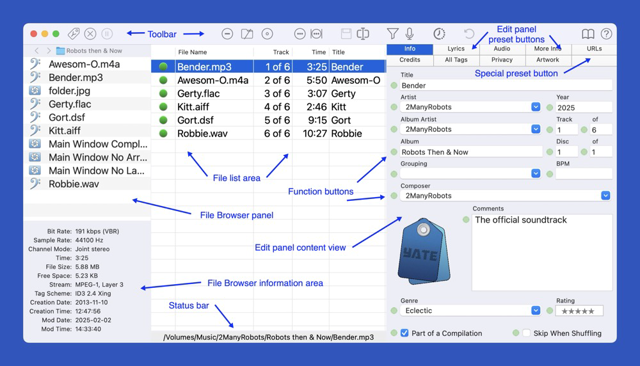Image resolution: width=640 pixels, height=366 pixels.
Task: Toggle Skip When Shuffling checkbox
Action: [x=527, y=333]
